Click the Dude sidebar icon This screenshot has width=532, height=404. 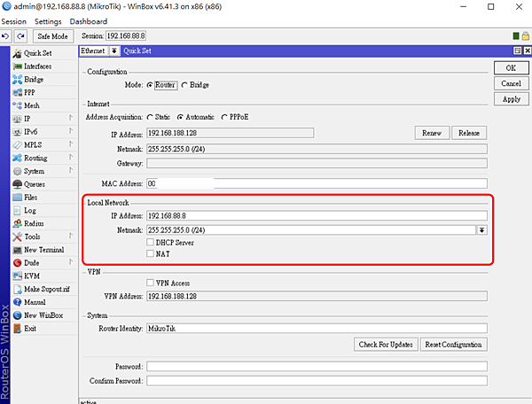point(17,263)
